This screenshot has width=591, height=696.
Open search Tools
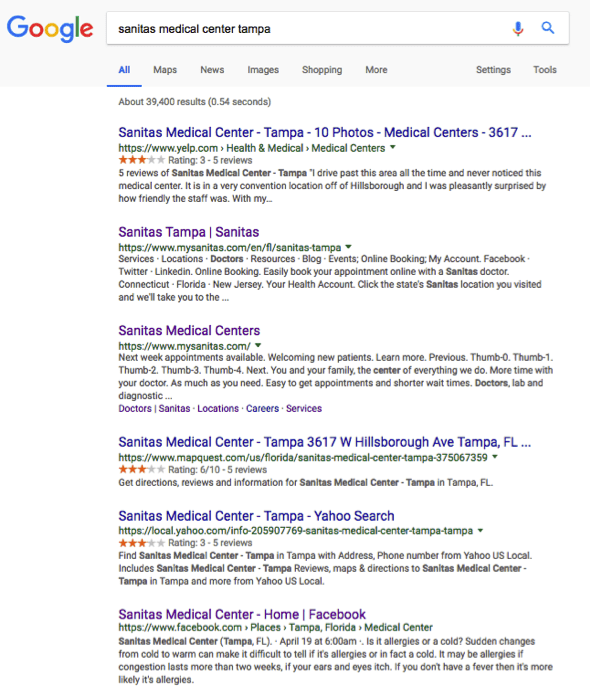545,70
